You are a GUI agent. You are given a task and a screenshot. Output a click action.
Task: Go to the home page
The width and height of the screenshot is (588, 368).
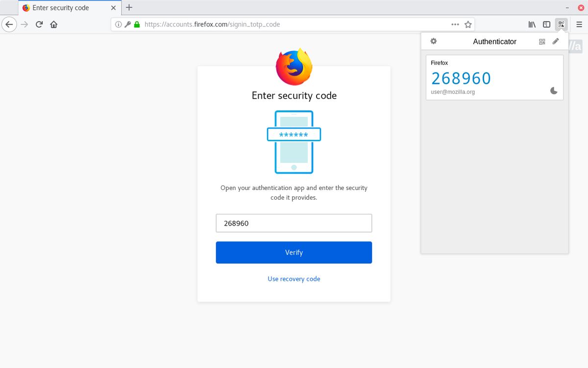tap(54, 24)
